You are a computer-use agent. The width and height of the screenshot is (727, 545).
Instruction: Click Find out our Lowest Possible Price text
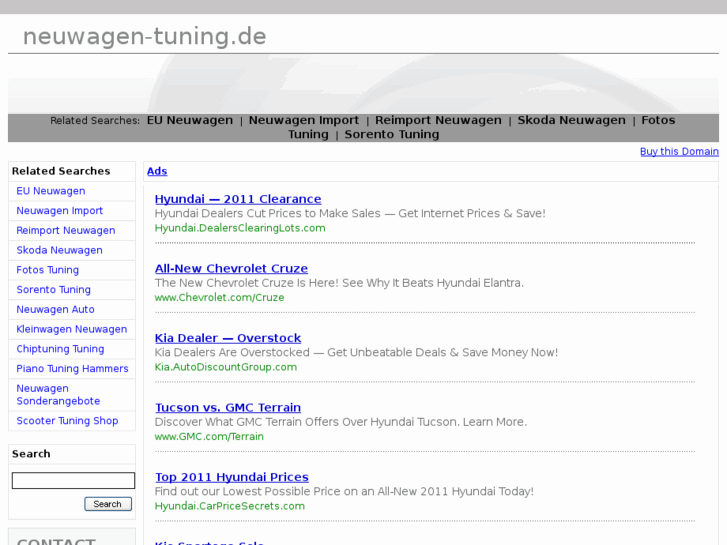pyautogui.click(x=344, y=492)
